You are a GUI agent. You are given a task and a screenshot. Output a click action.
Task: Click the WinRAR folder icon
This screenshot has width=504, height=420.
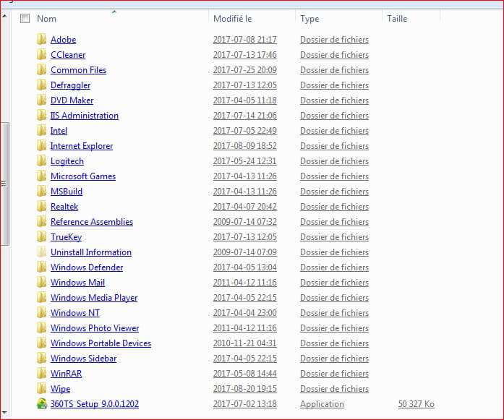(x=41, y=374)
